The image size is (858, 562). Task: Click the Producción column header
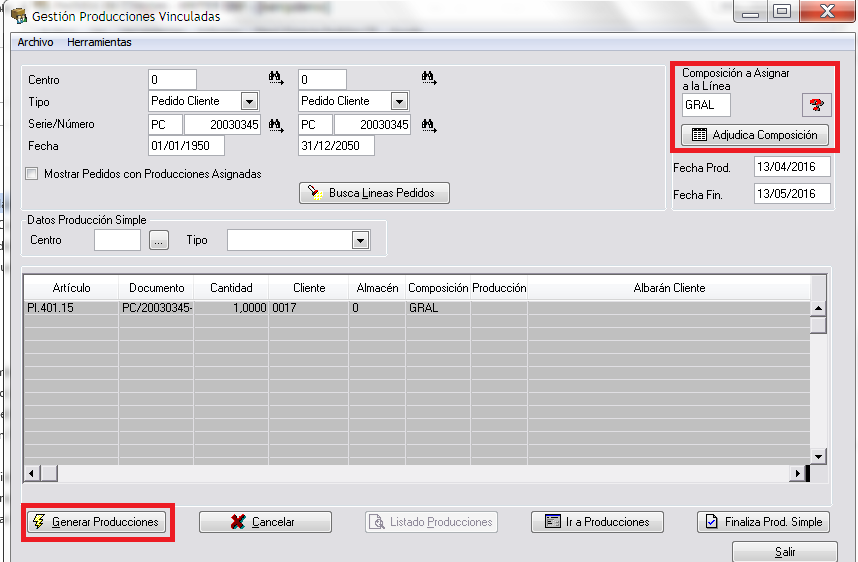[499, 288]
